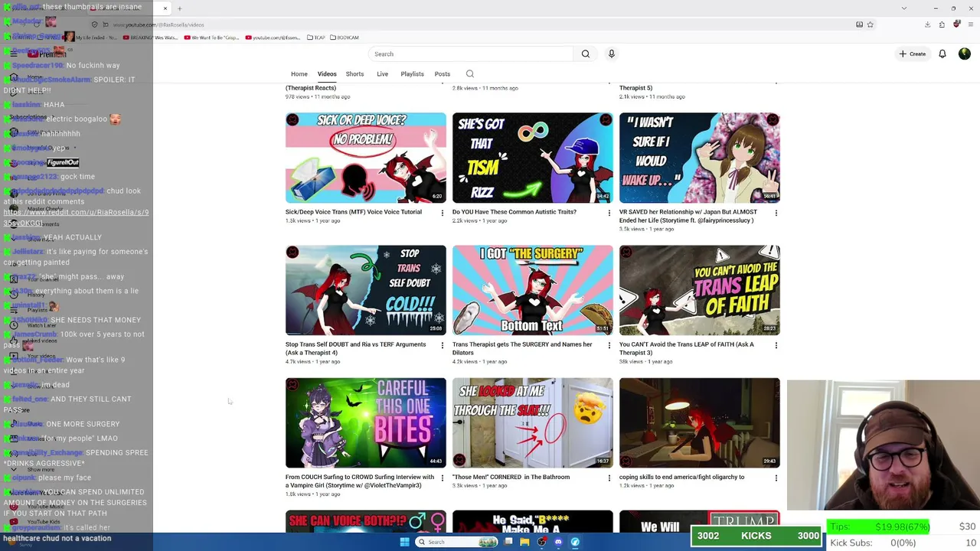Open the browser extensions icon
Viewport: 980px width, 551px height.
[942, 24]
